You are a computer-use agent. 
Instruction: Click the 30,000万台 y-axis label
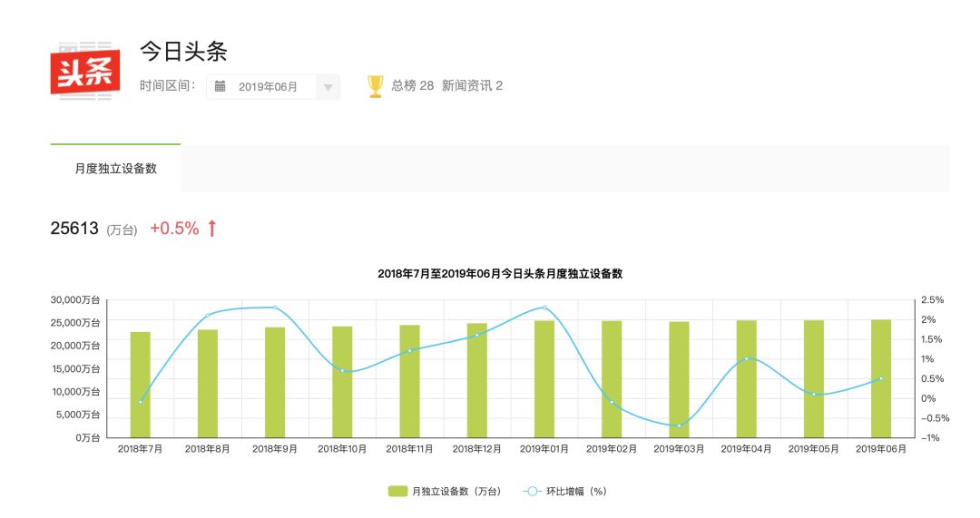(75, 300)
